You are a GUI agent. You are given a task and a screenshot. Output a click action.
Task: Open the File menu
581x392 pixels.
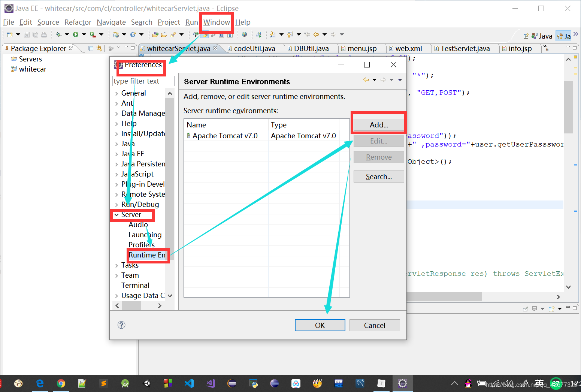pos(9,22)
